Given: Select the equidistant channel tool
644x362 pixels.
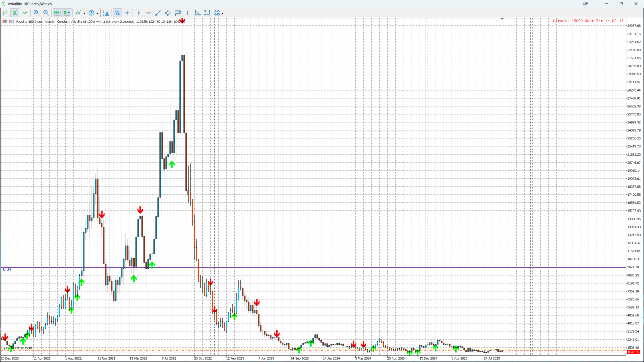Looking at the screenshot, I should pyautogui.click(x=168, y=13).
